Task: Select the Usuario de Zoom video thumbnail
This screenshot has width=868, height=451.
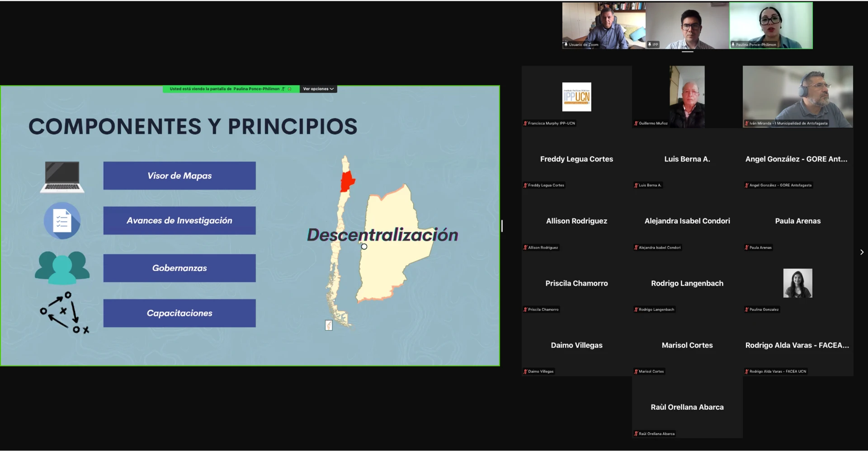Action: pyautogui.click(x=604, y=25)
